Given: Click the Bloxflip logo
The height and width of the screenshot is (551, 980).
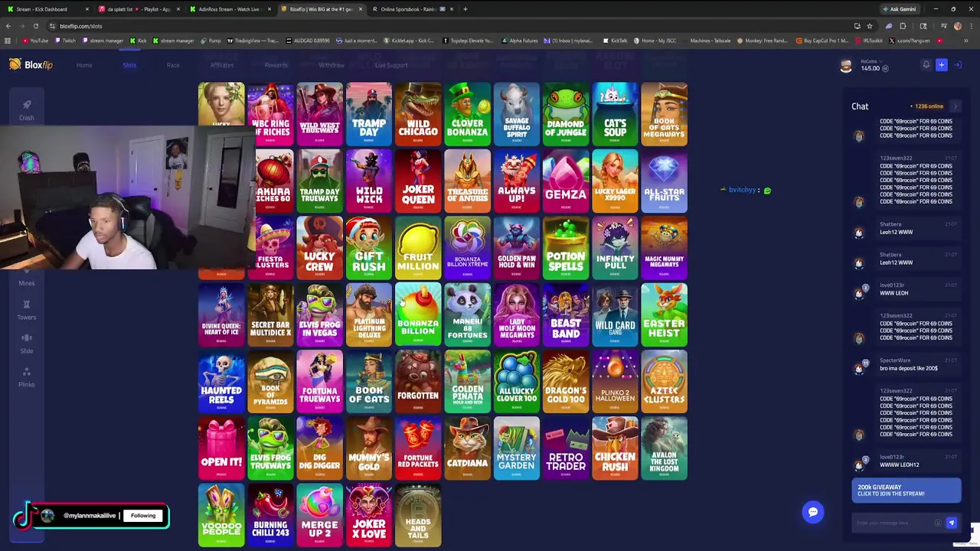Looking at the screenshot, I should click(x=31, y=65).
